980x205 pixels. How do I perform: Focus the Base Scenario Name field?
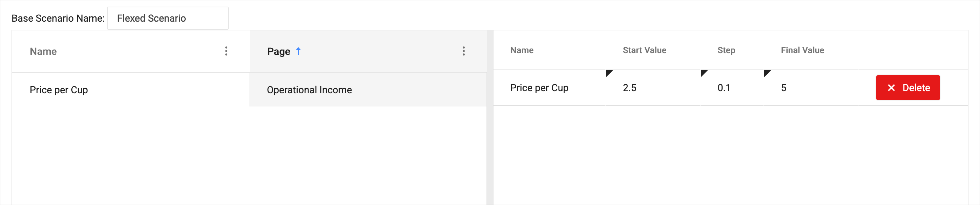(168, 18)
